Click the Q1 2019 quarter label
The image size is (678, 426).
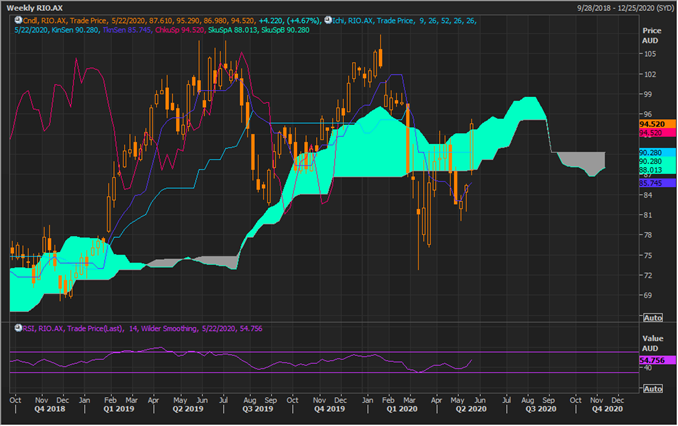point(119,409)
